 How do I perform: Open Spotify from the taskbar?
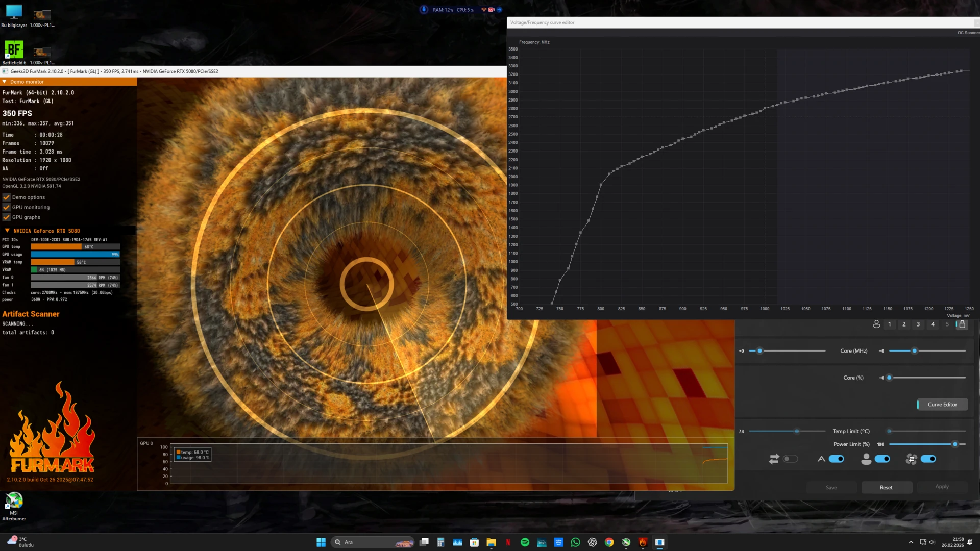[x=525, y=542]
